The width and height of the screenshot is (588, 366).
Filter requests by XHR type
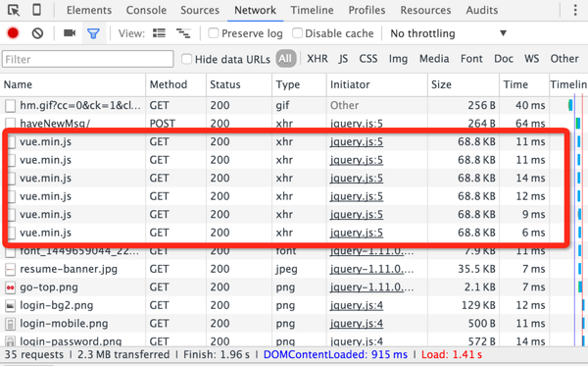(x=318, y=59)
